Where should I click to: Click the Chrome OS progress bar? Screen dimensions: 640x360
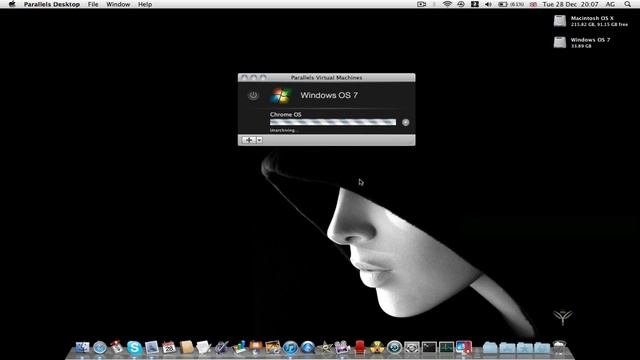tap(333, 122)
